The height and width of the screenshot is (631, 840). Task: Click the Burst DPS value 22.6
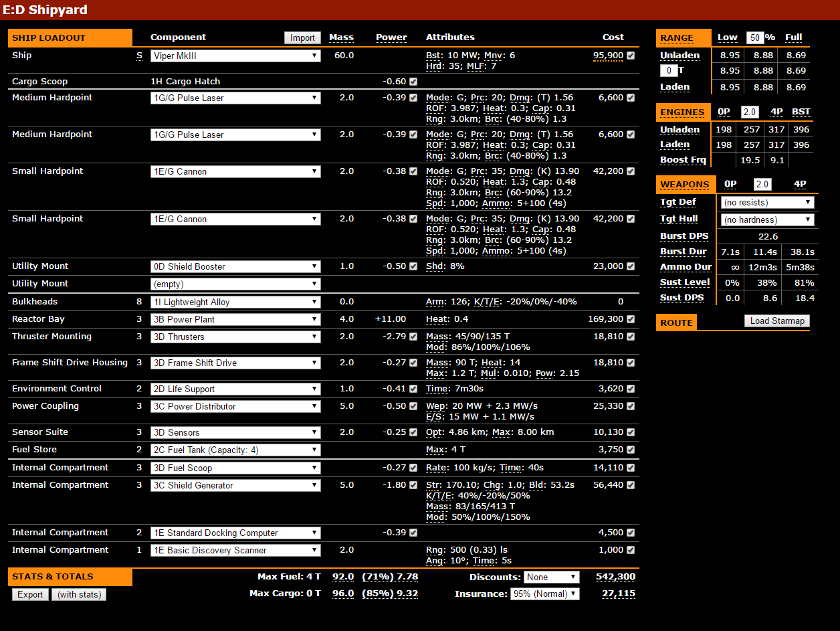(768, 236)
